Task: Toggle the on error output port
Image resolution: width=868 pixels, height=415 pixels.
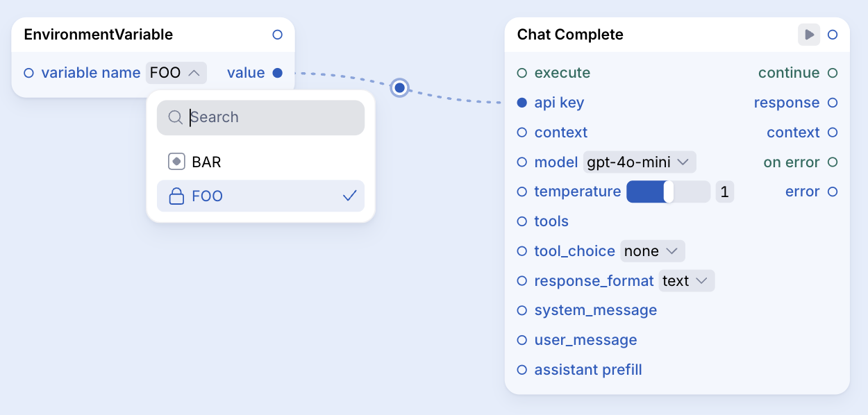Action: pos(833,162)
